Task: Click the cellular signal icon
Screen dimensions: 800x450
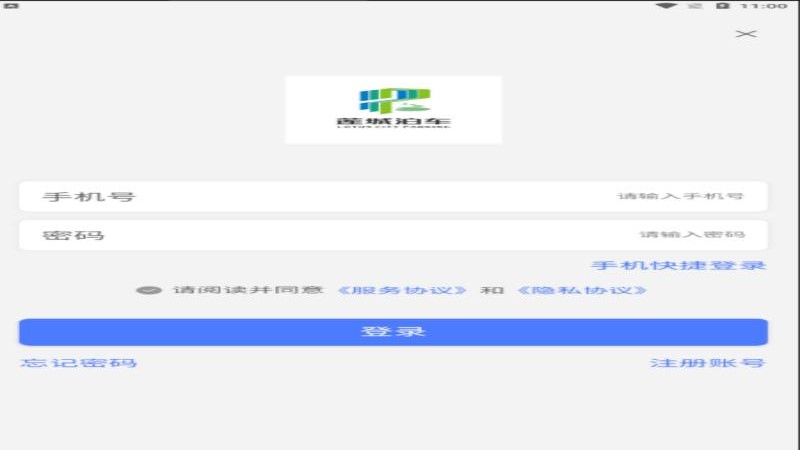Action: coord(695,6)
